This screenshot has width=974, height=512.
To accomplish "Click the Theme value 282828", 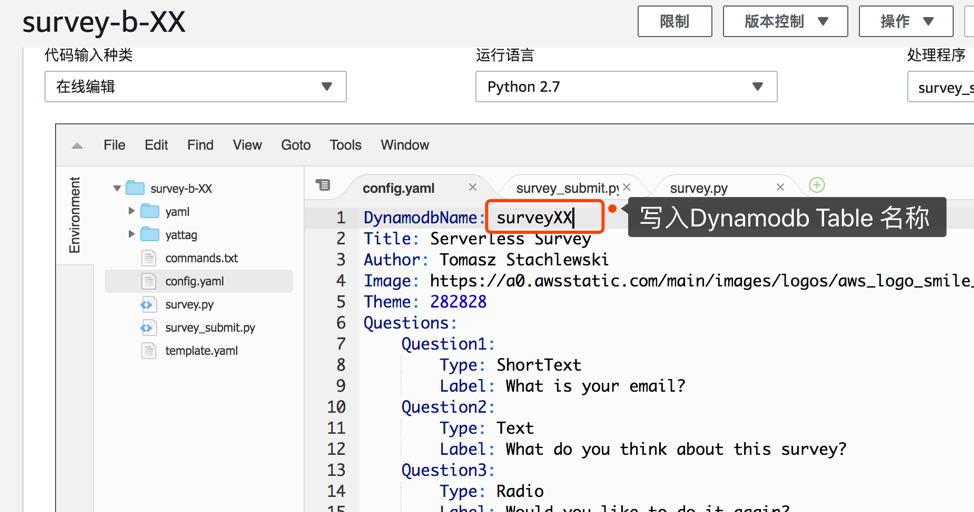I will 458,302.
